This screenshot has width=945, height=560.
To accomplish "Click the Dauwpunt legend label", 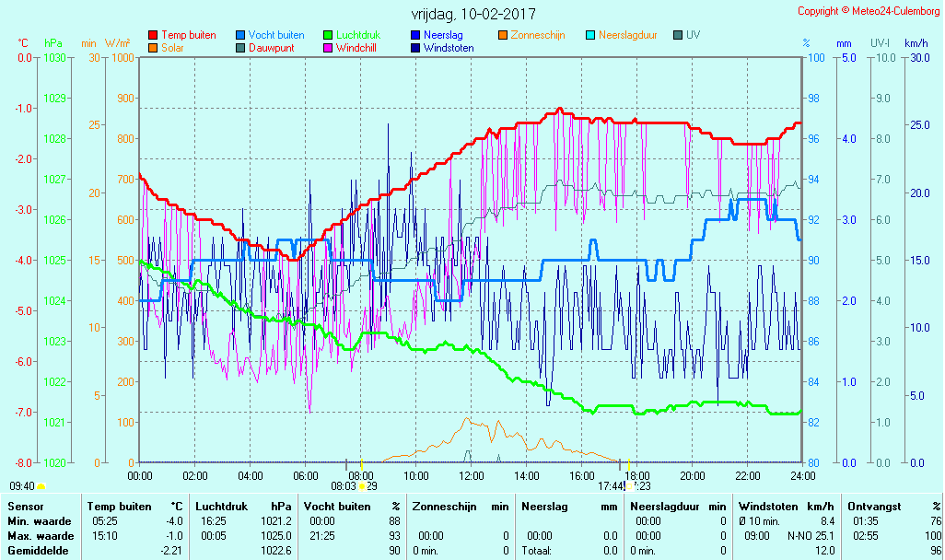I will [271, 48].
